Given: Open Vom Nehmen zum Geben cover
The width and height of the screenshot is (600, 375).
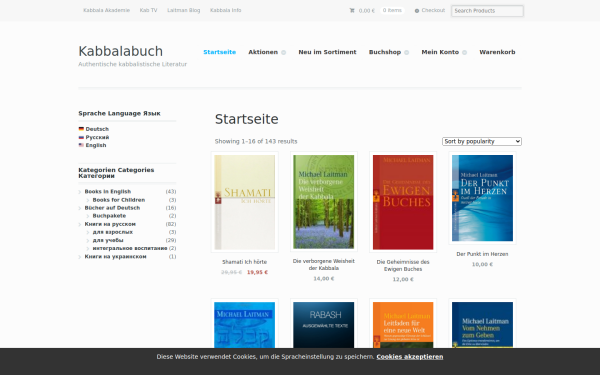Looking at the screenshot, I should 482,324.
